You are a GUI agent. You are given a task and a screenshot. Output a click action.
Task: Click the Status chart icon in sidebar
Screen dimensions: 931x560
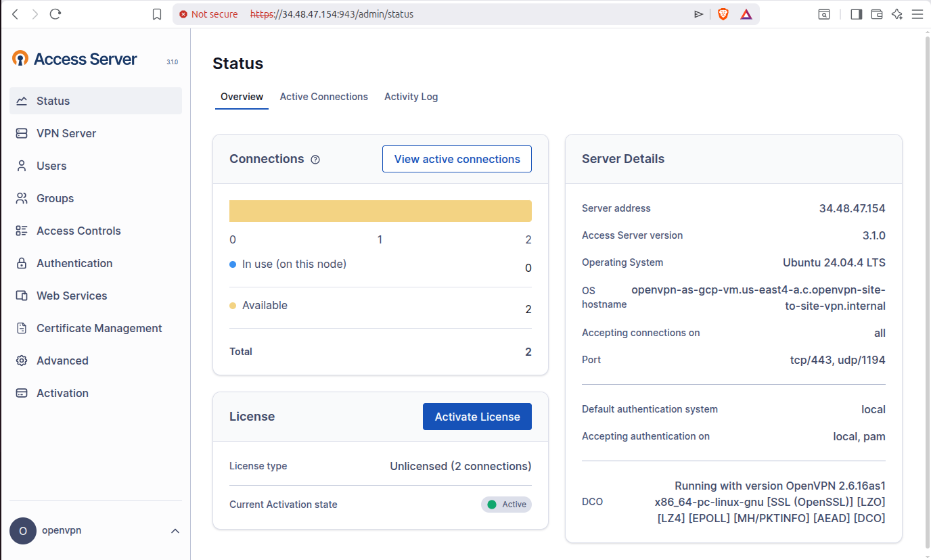click(22, 101)
